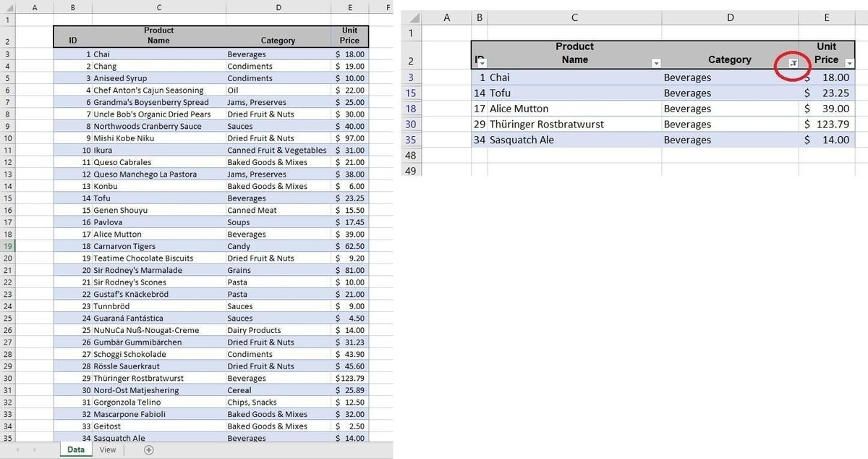Click the New Sheet plus icon

pyautogui.click(x=149, y=450)
